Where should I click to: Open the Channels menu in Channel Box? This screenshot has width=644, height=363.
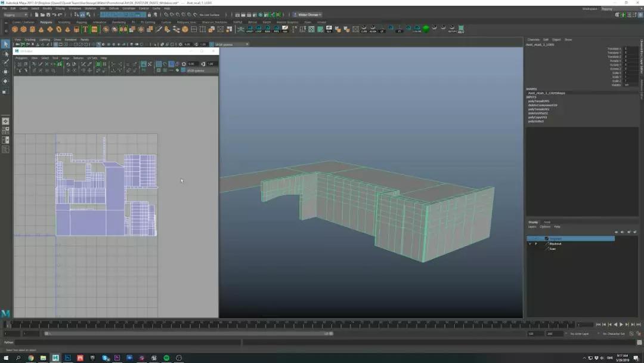pos(532,40)
